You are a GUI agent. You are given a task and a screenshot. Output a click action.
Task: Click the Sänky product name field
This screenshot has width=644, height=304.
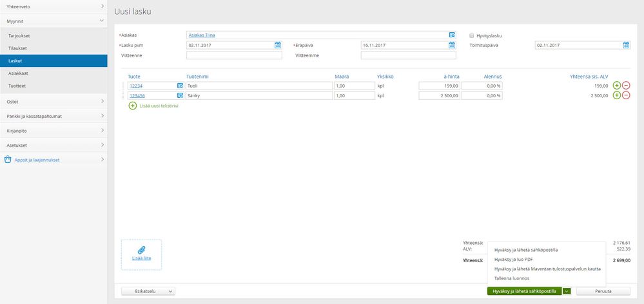point(259,95)
